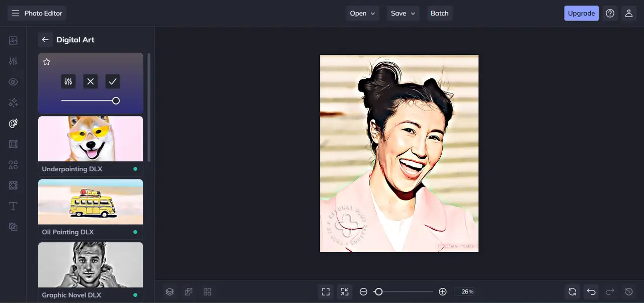644x303 pixels.
Task: Select the Underpainting DLX dog thumbnail
Action: pyautogui.click(x=91, y=139)
